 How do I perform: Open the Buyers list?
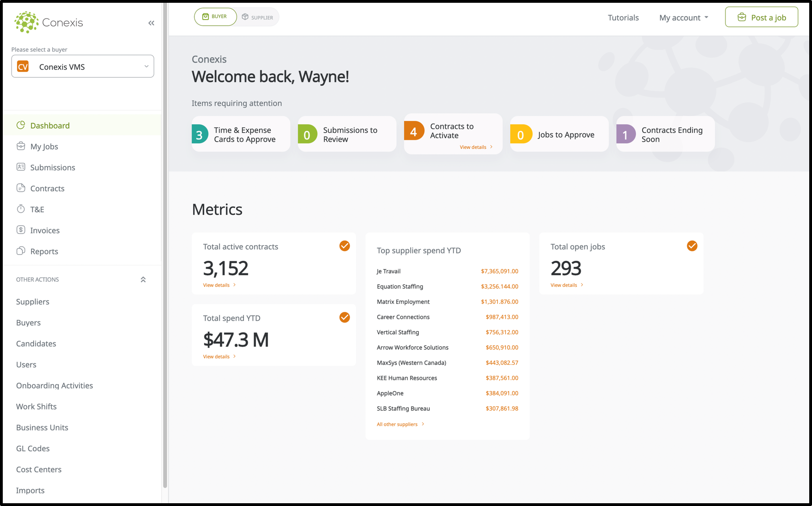point(28,323)
